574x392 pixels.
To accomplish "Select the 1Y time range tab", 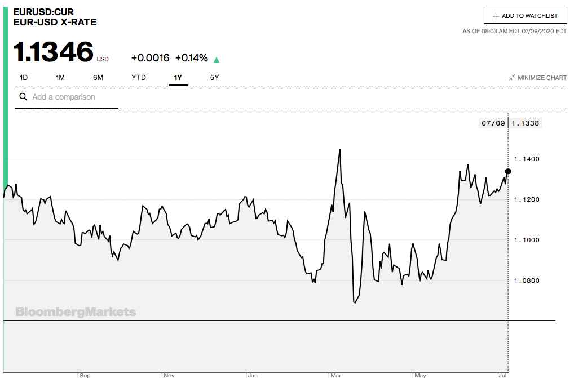I will coord(178,78).
